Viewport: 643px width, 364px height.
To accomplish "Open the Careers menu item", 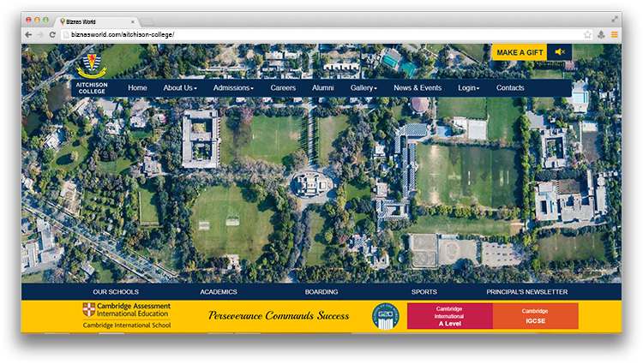I will click(x=283, y=87).
